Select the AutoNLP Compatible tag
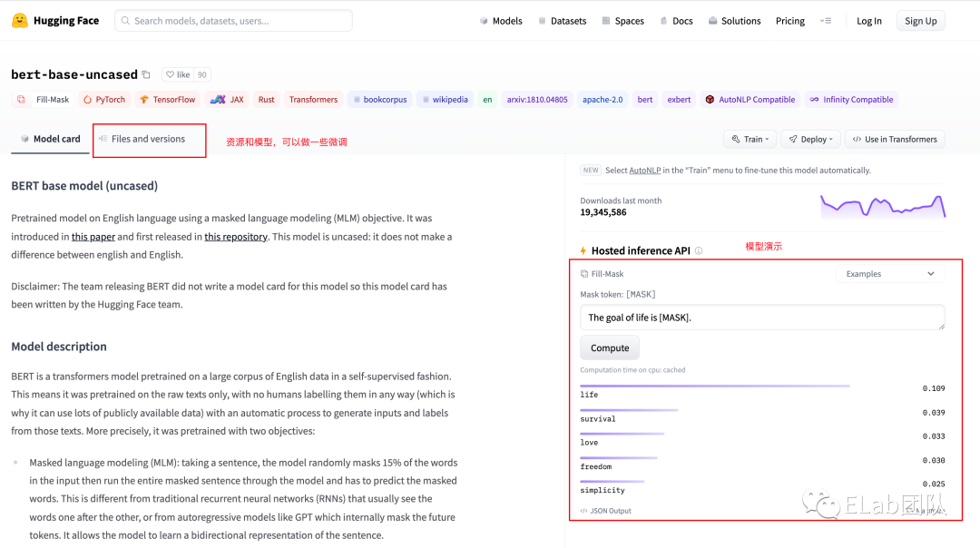This screenshot has height=548, width=980. pos(750,100)
